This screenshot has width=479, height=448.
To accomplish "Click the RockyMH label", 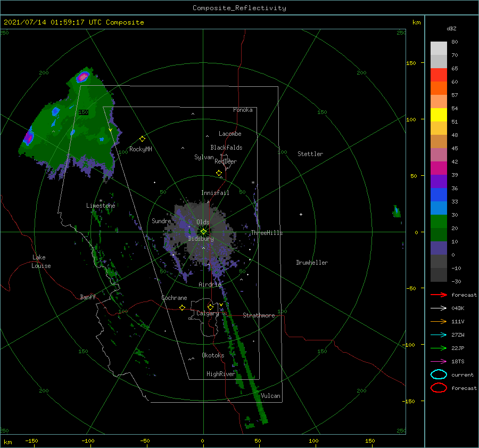I will coord(141,149).
